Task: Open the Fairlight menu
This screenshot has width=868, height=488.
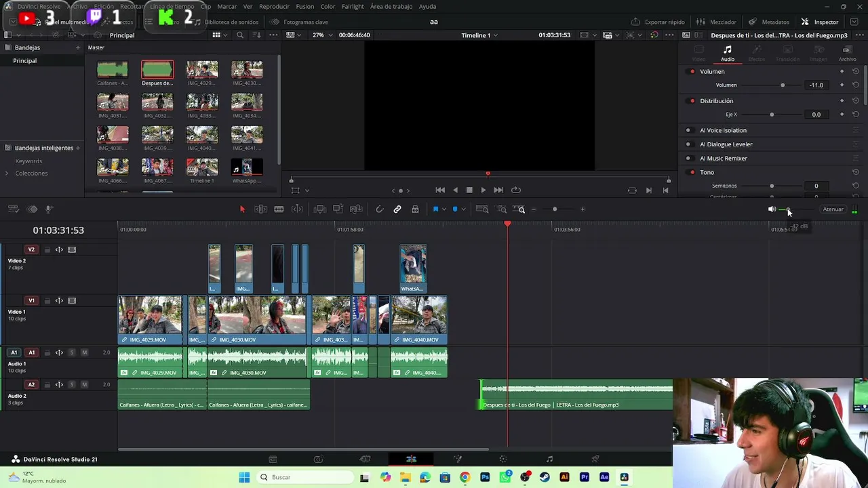Action: pyautogui.click(x=353, y=6)
